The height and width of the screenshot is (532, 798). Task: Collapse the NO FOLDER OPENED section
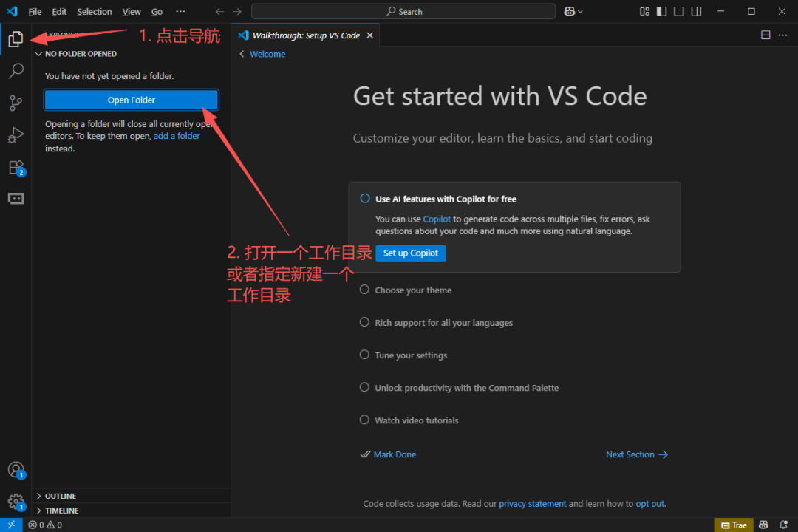(132, 54)
